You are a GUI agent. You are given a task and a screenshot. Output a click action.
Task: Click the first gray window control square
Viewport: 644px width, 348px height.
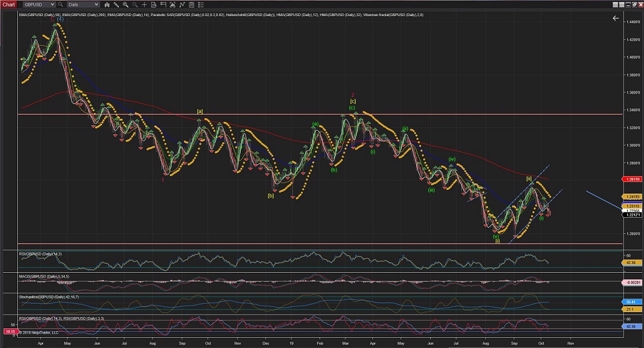coord(615,5)
